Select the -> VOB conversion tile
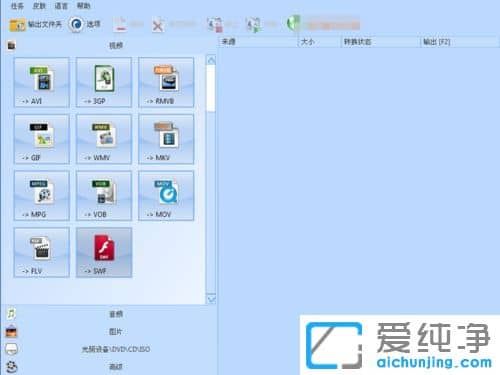The height and width of the screenshot is (375, 500). [x=104, y=196]
